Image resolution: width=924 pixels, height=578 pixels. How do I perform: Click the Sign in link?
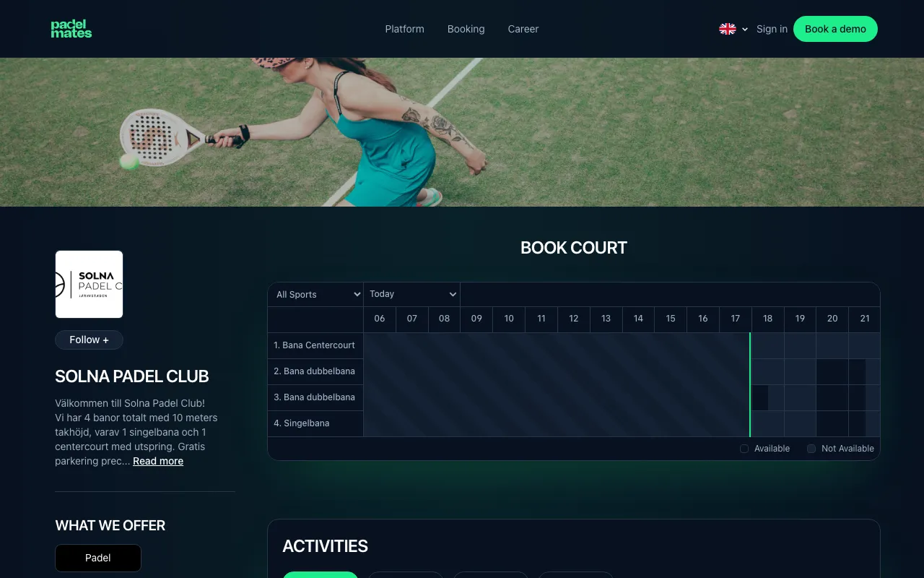tap(772, 29)
